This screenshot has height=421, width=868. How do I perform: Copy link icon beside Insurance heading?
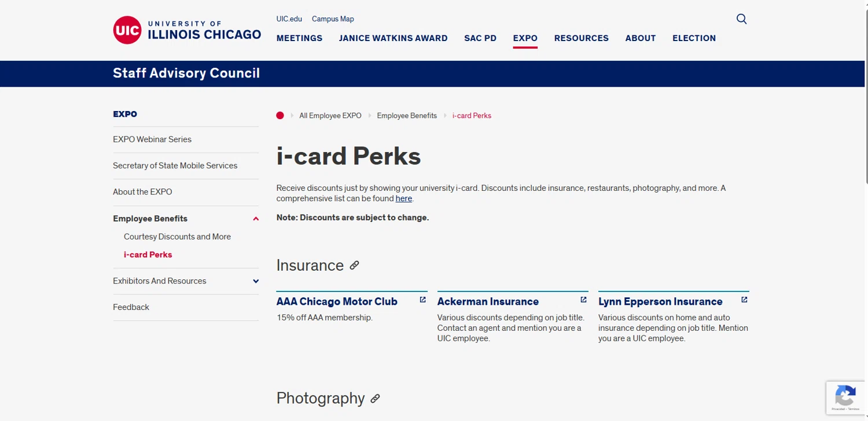point(355,265)
